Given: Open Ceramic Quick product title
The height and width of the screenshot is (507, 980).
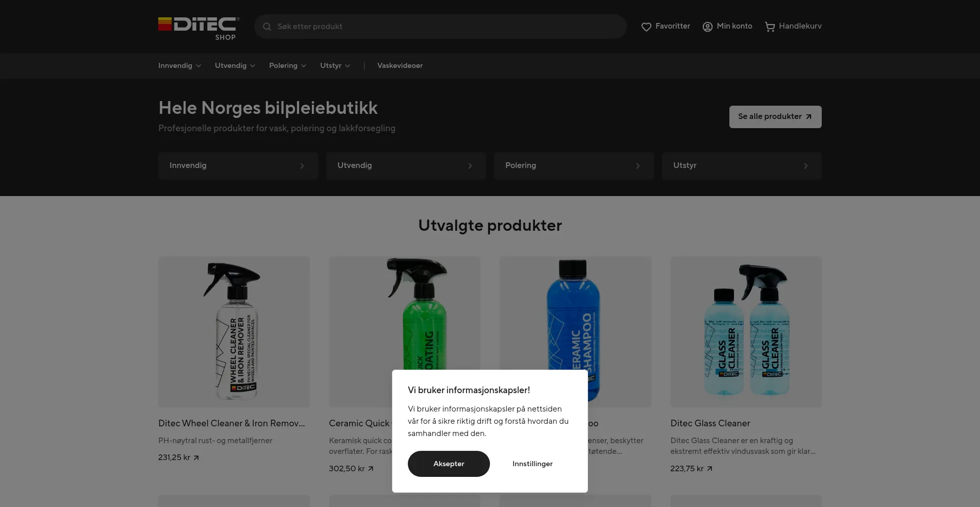Looking at the screenshot, I should [x=360, y=423].
